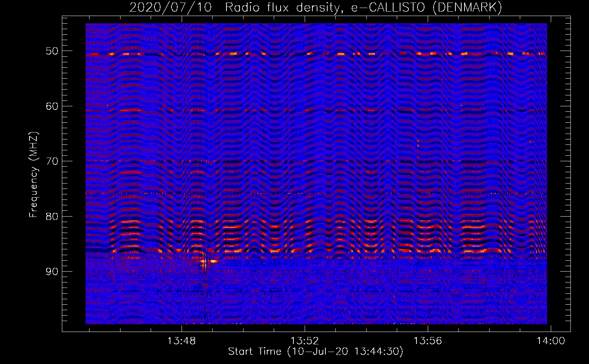Click the 'Start Time (10-Jul-20 13:44:30)' label
Viewport: 589px width, 364px height.
(x=316, y=352)
